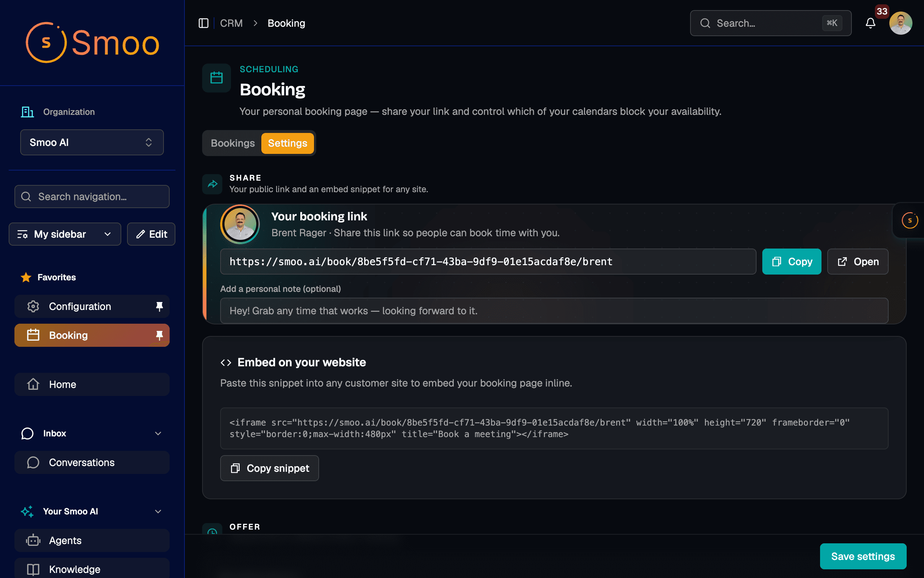Image resolution: width=924 pixels, height=578 pixels.
Task: Open the notifications bell
Action: 870,23
